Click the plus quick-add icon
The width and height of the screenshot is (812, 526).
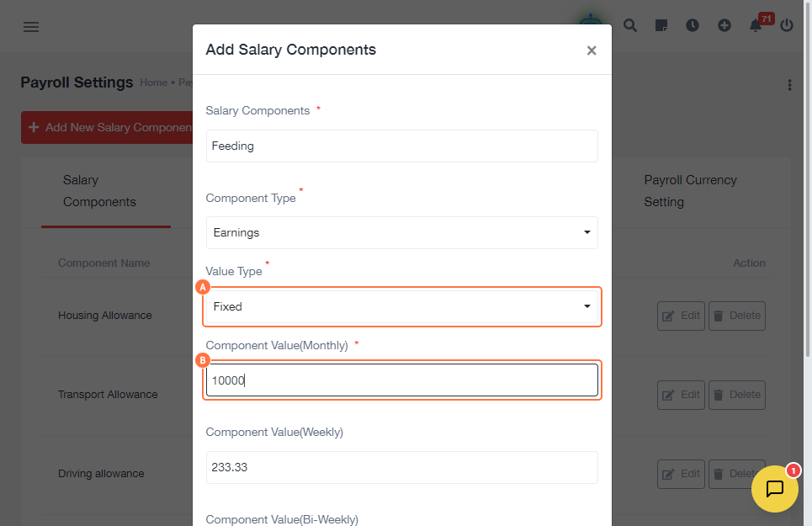724,25
